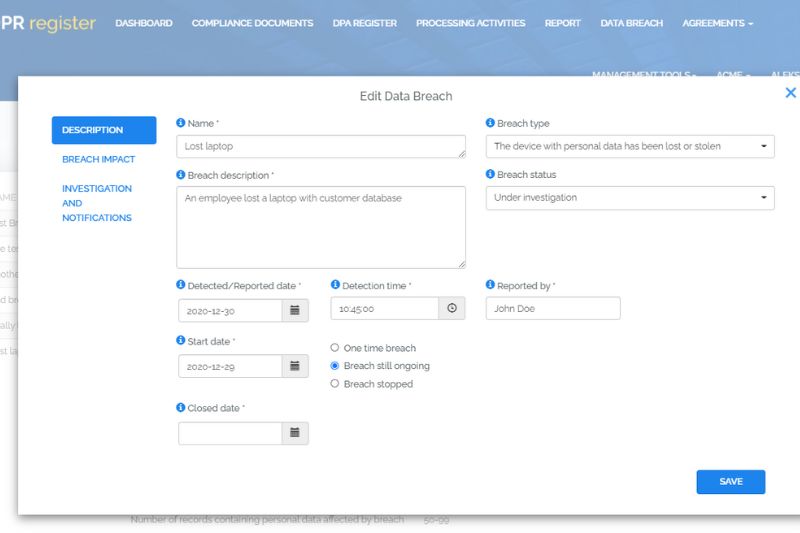
Task: Open calendar picker for Detected/Reported date
Action: [x=295, y=310]
